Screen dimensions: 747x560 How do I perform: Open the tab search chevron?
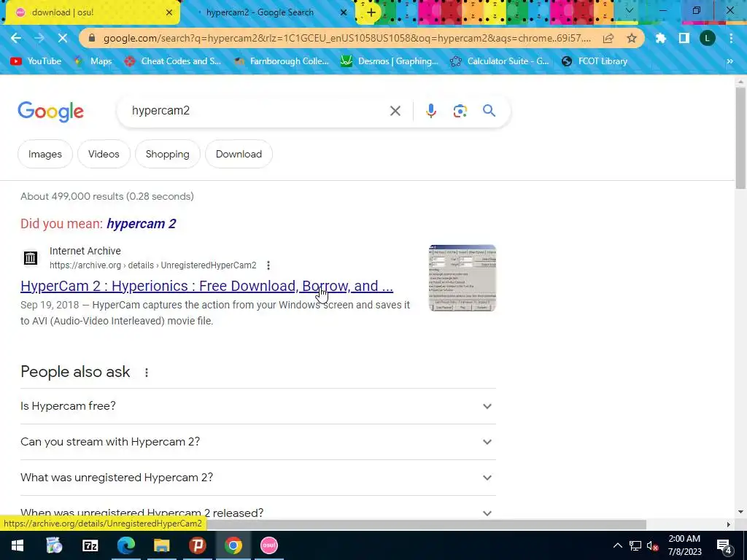click(630, 10)
